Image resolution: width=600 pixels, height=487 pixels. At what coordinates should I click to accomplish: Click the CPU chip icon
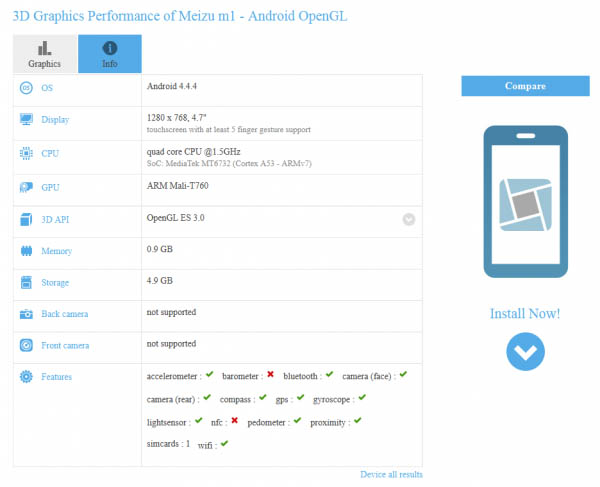(26, 153)
